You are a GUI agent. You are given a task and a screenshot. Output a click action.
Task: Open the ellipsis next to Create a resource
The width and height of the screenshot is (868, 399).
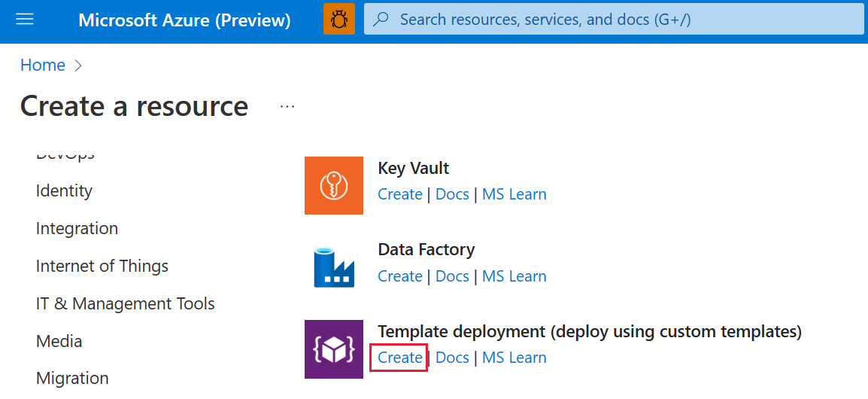[287, 106]
